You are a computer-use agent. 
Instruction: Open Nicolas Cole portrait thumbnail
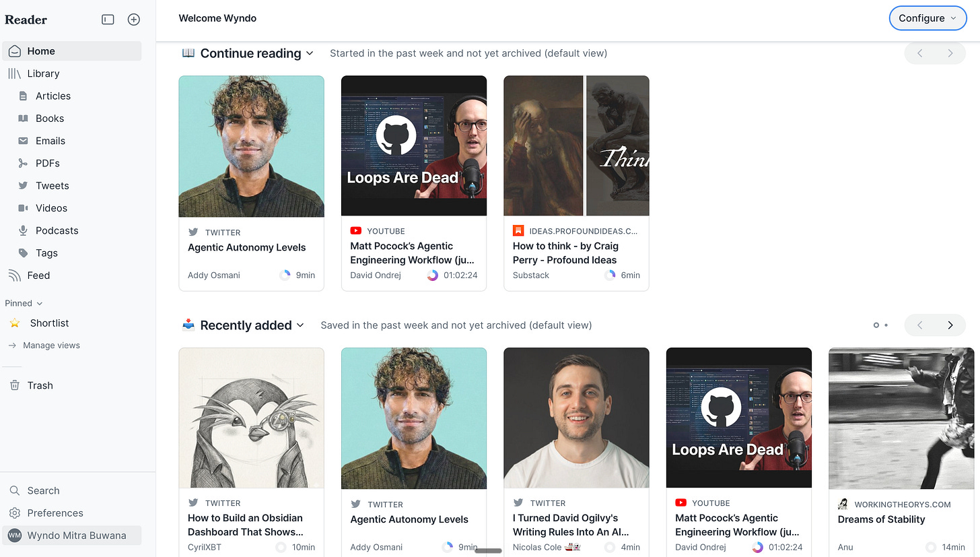(576, 418)
